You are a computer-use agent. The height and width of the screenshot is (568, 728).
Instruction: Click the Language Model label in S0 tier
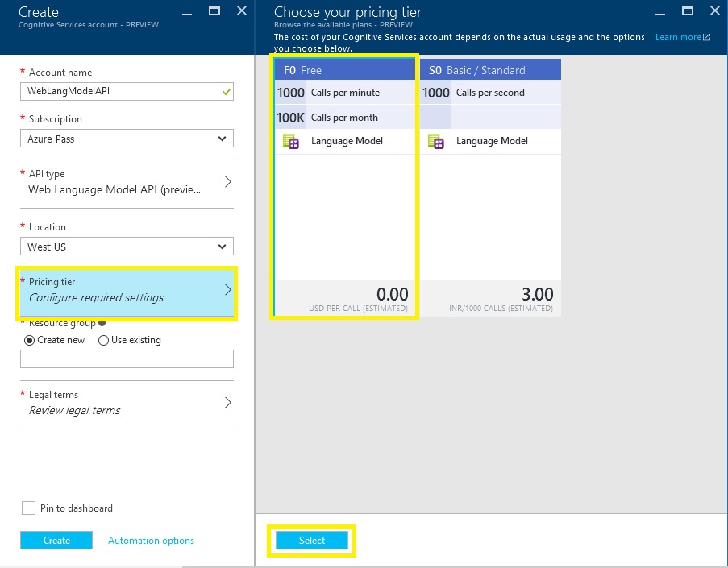[x=492, y=141]
